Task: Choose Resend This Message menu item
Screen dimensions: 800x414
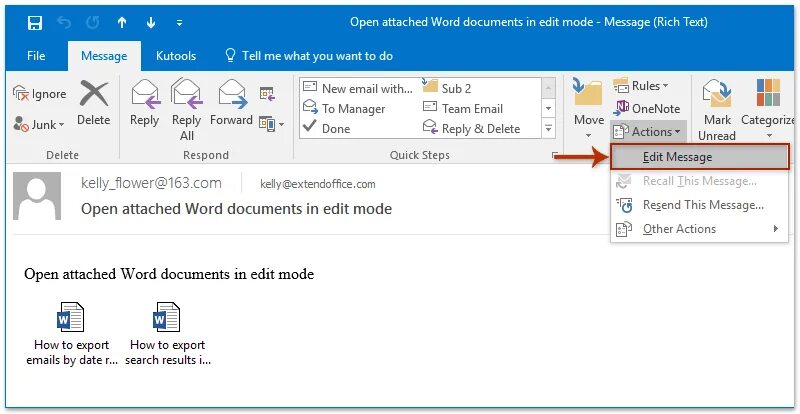Action: (x=699, y=205)
